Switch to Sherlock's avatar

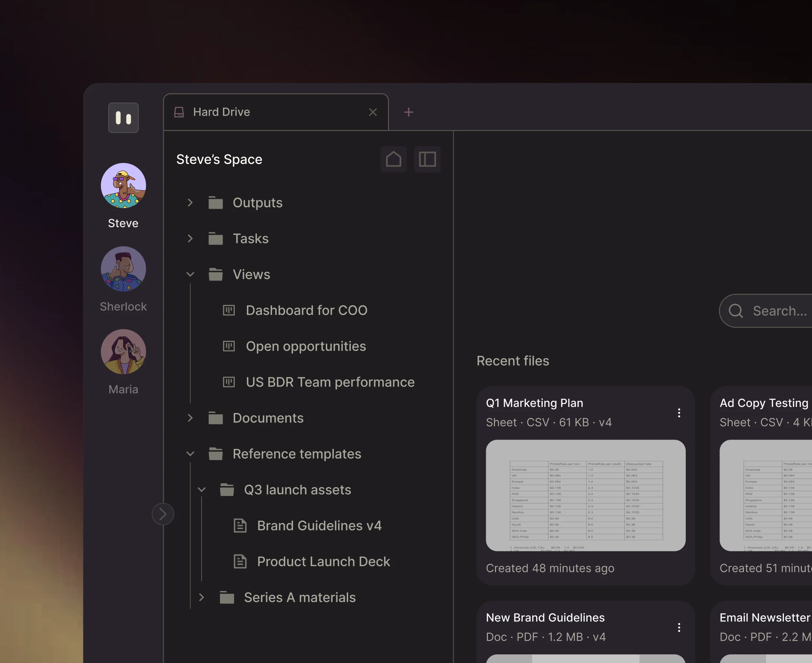[x=123, y=269]
